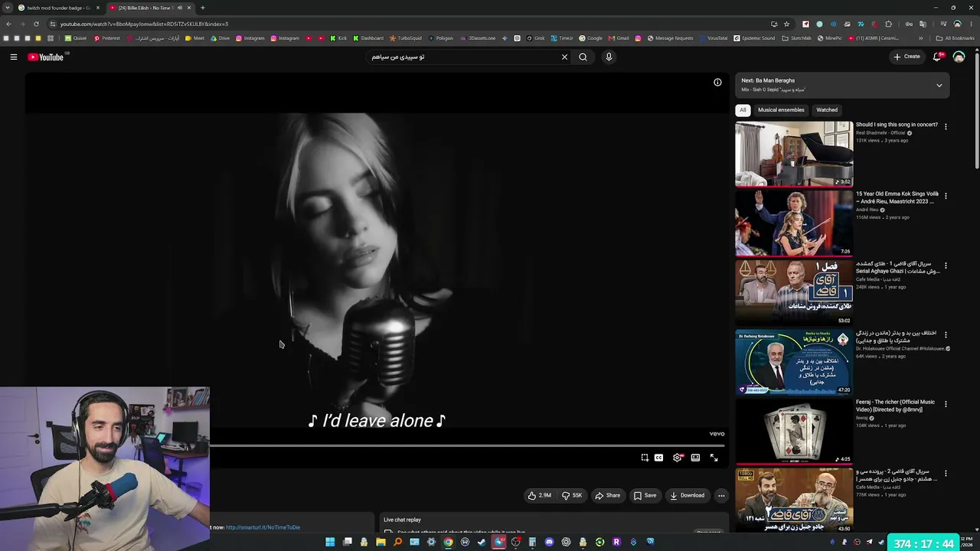The image size is (980, 551).
Task: Open YouTube notifications bell
Action: 937,57
